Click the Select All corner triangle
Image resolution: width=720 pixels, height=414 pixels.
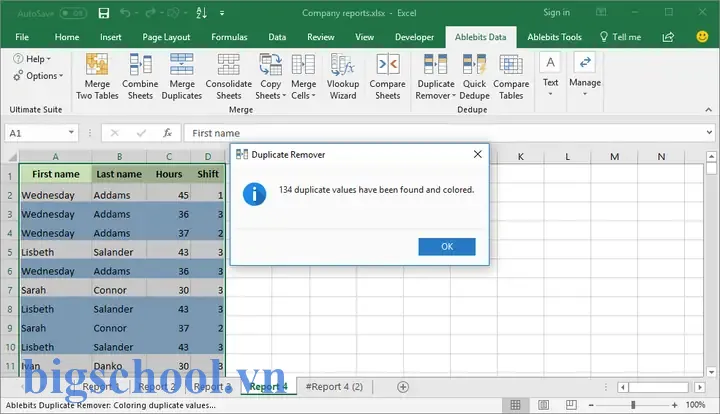tap(12, 157)
